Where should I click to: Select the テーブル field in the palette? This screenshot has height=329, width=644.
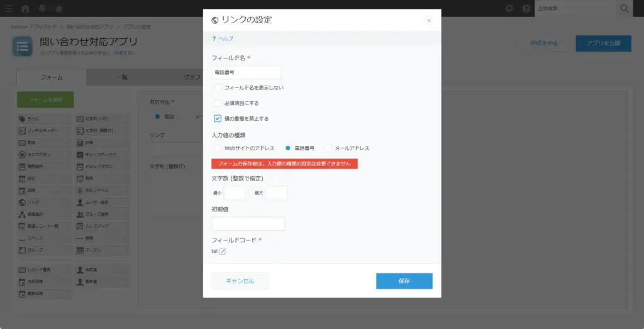point(103,250)
